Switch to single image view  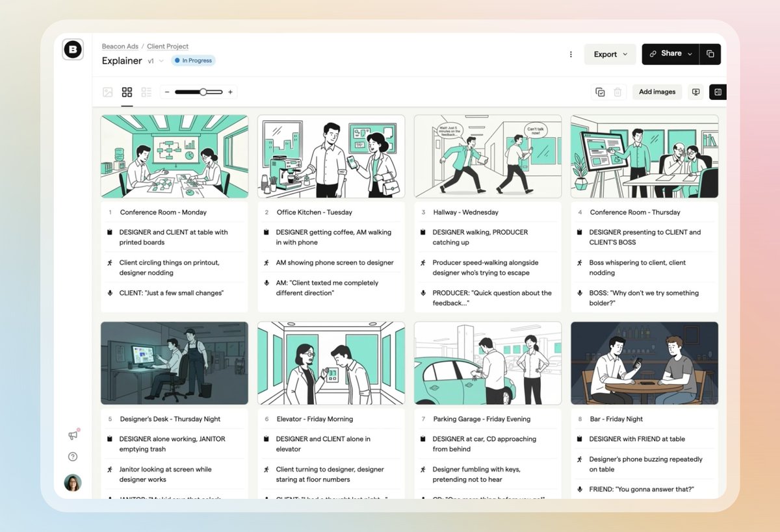pos(108,92)
